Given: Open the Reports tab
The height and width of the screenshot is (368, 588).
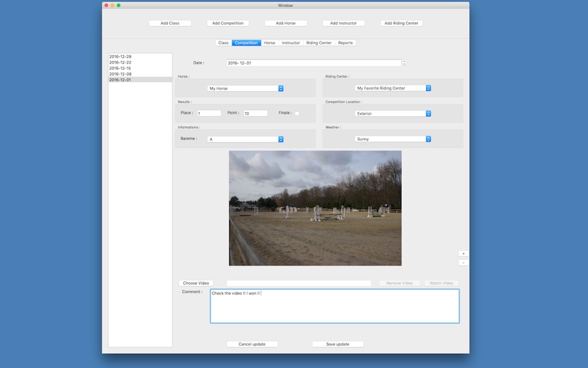Looking at the screenshot, I should point(345,43).
